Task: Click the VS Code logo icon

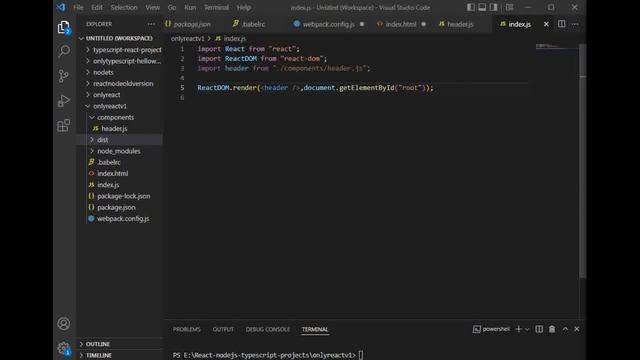Action: (x=61, y=7)
